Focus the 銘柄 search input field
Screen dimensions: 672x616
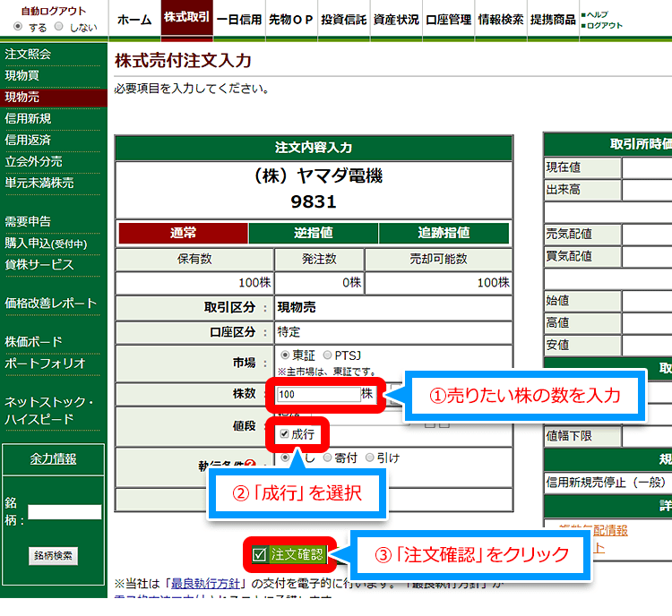(65, 512)
